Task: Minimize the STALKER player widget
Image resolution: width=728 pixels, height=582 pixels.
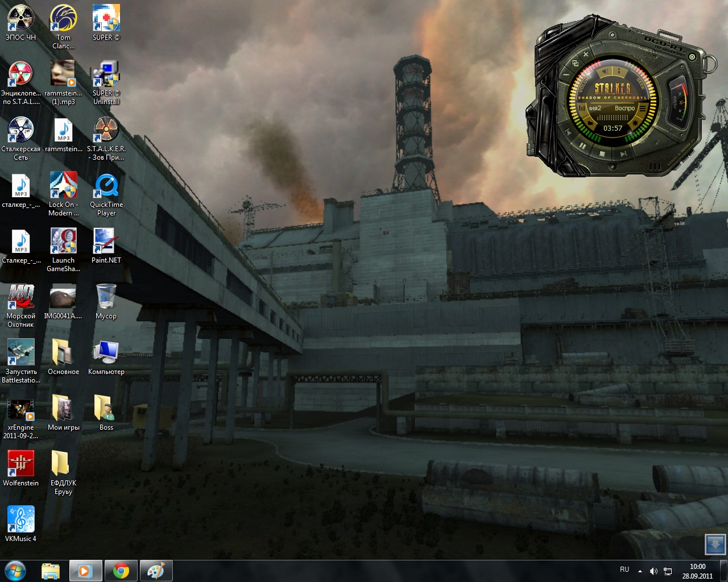Action: click(x=566, y=74)
